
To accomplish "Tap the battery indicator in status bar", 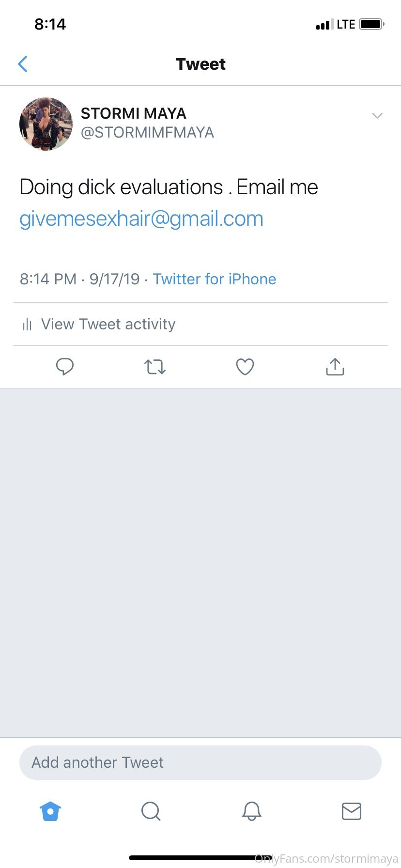I will point(371,24).
